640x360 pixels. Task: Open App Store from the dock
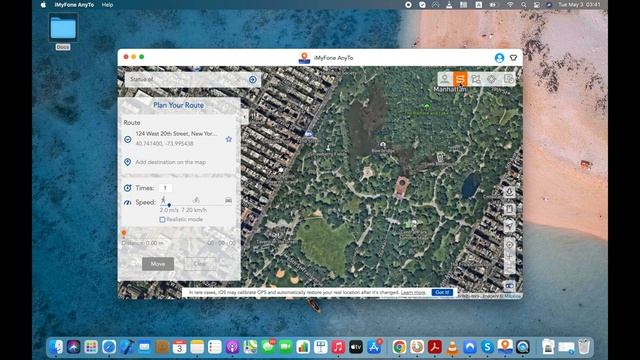[x=374, y=347]
